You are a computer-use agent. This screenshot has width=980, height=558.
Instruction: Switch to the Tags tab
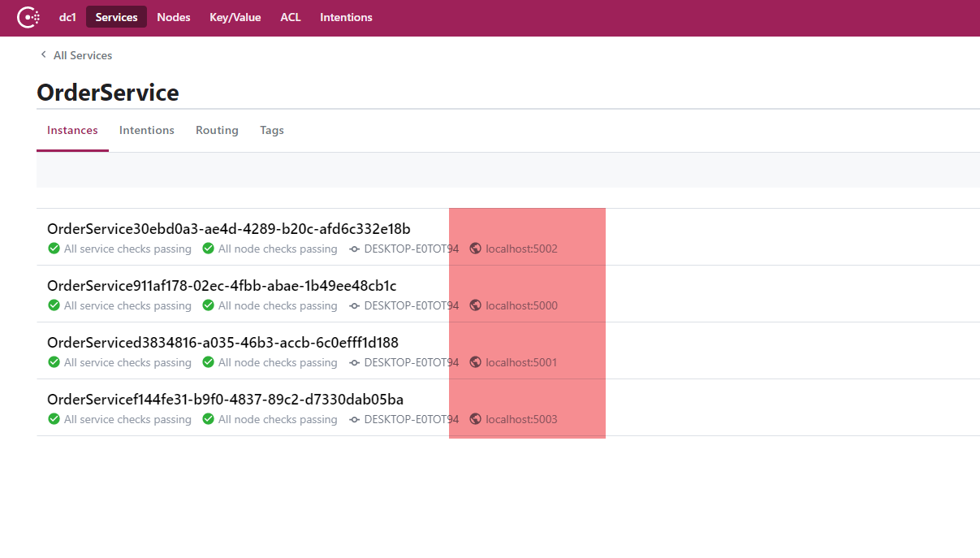271,130
